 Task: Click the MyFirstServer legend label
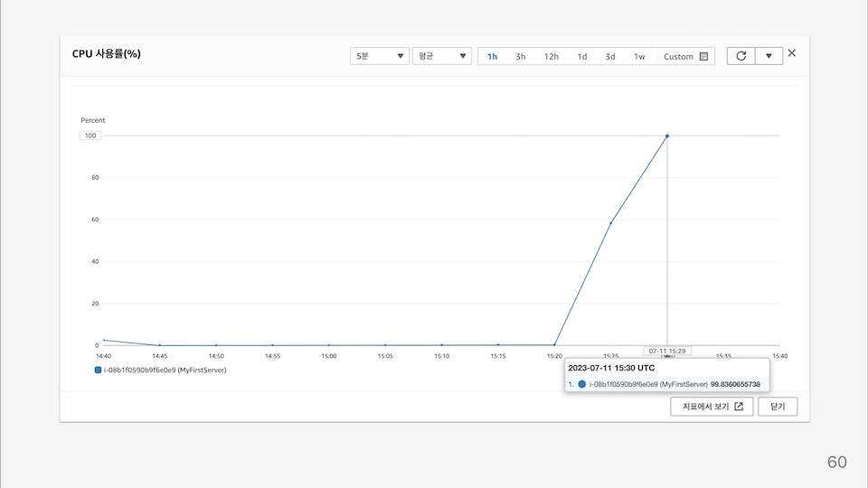coord(165,370)
